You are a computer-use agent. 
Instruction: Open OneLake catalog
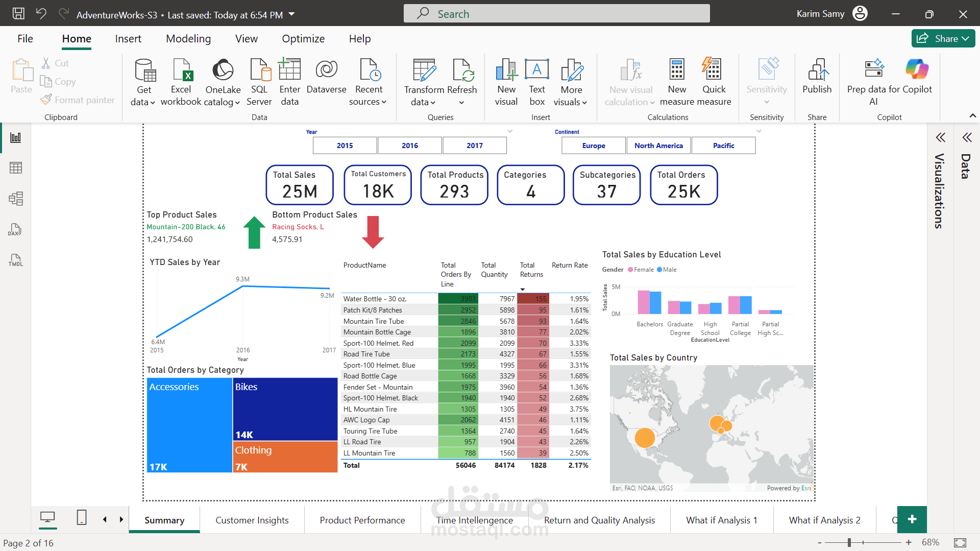point(223,82)
